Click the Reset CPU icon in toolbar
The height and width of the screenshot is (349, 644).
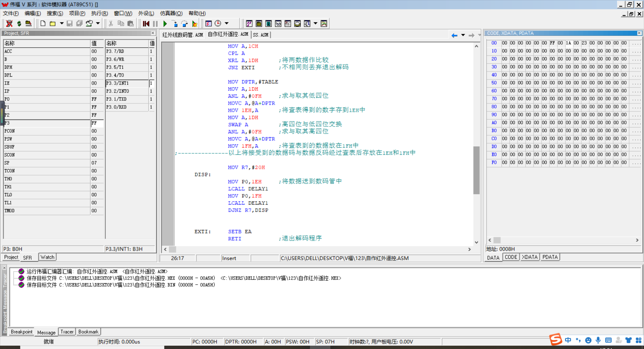coord(146,23)
